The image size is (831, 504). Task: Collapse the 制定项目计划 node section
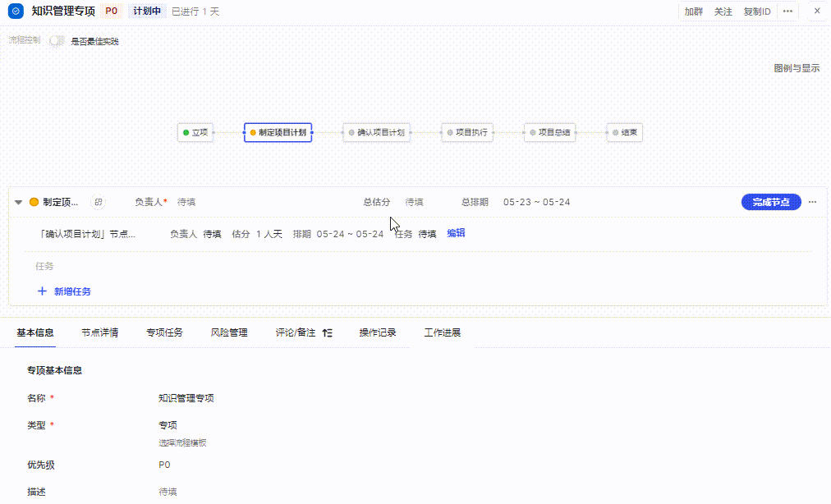coord(18,202)
